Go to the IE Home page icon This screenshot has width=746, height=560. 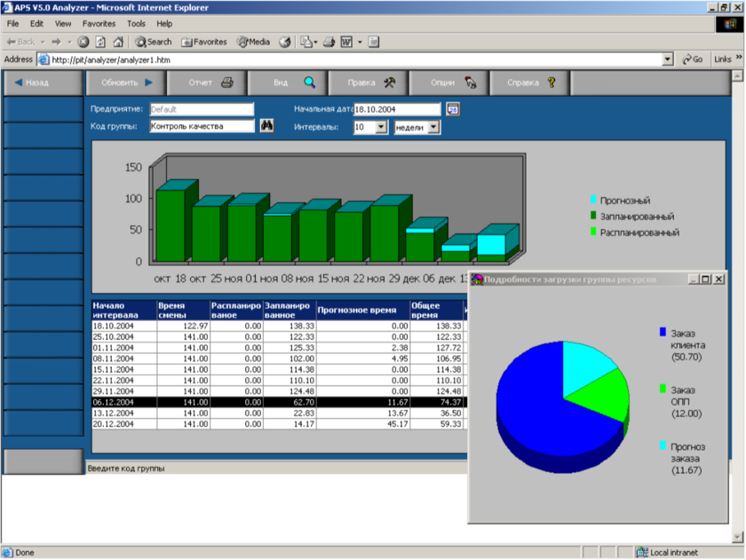(x=118, y=42)
